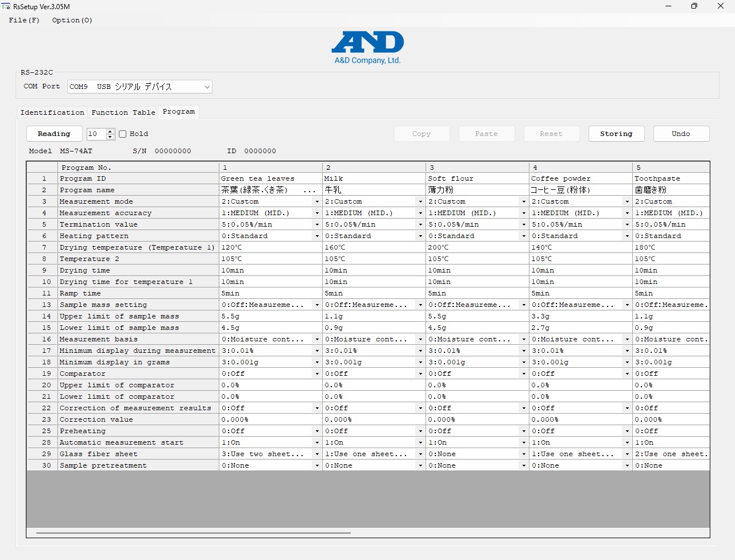735x560 pixels.
Task: Switch to the Function Table tab
Action: (123, 112)
